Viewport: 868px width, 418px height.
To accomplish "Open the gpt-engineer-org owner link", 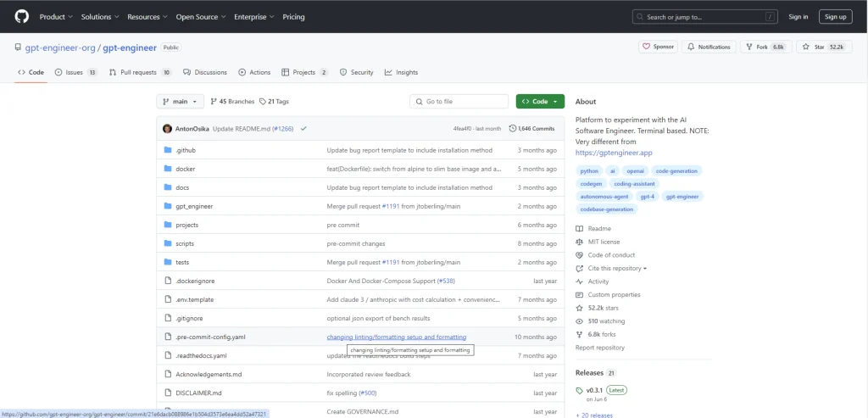I will pyautogui.click(x=60, y=47).
